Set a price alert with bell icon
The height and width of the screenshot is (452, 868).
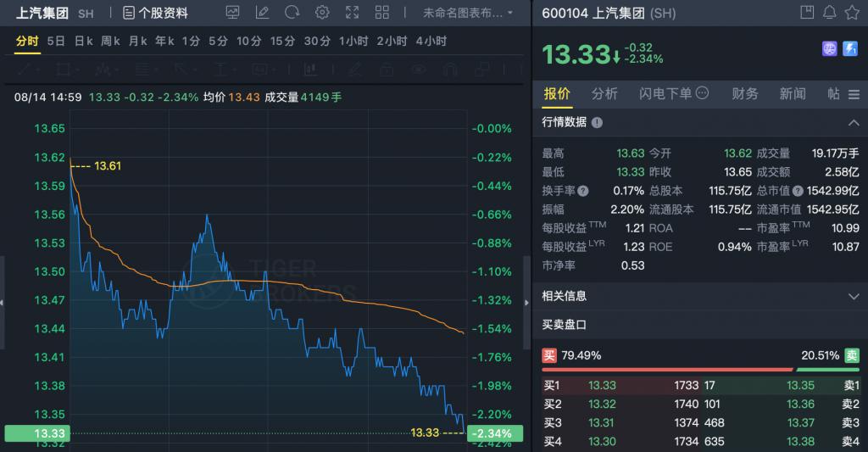tap(829, 12)
